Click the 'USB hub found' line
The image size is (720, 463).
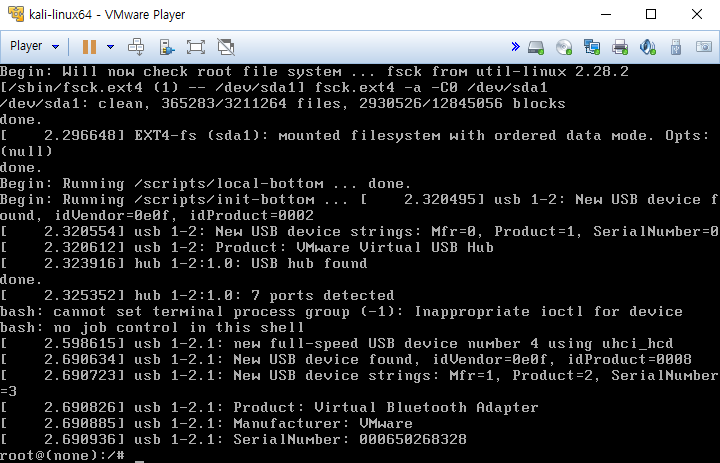coord(184,264)
